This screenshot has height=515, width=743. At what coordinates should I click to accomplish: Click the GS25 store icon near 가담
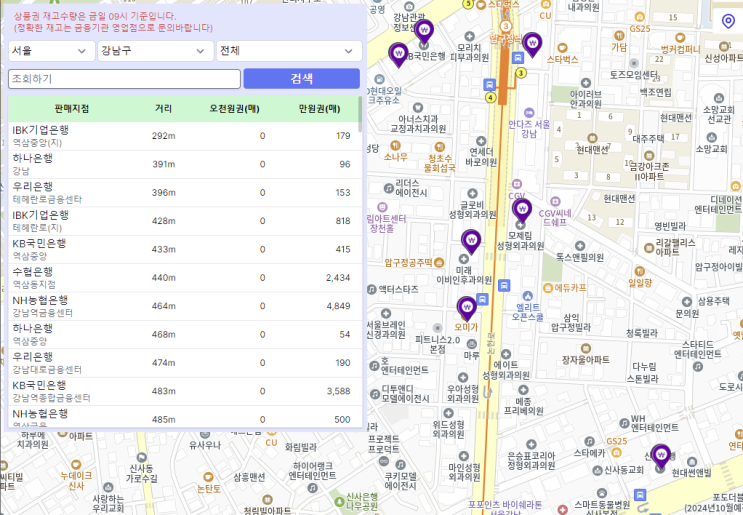pyautogui.click(x=640, y=17)
